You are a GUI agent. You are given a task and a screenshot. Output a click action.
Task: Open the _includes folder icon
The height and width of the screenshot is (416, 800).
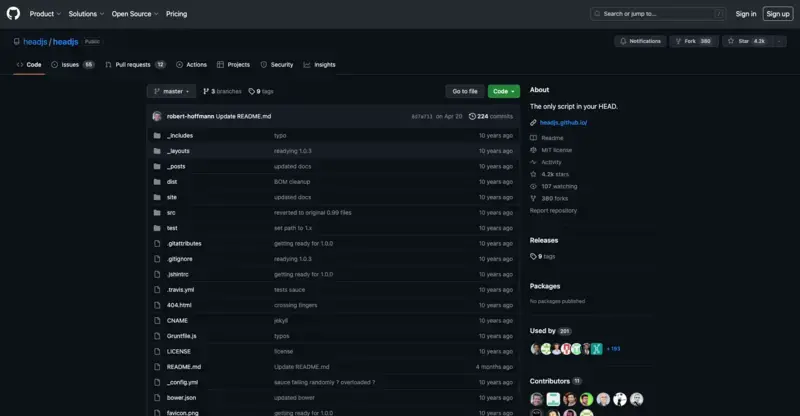[157, 135]
